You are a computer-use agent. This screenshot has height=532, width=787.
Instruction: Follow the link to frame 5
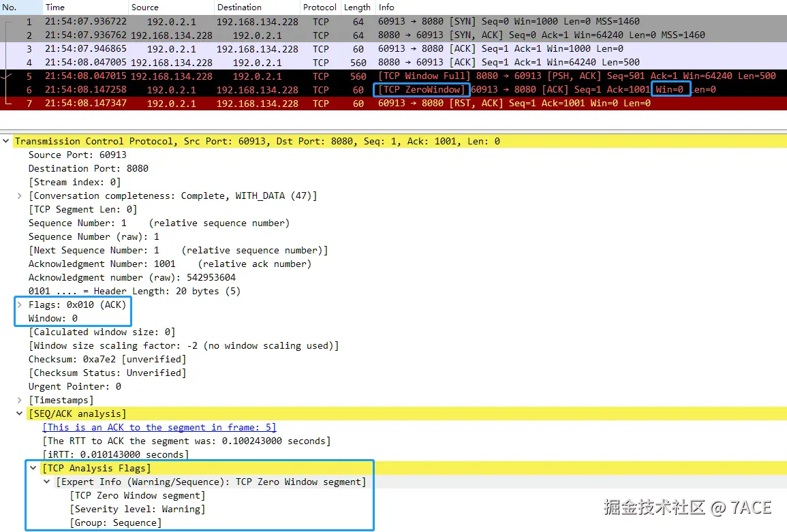(159, 427)
